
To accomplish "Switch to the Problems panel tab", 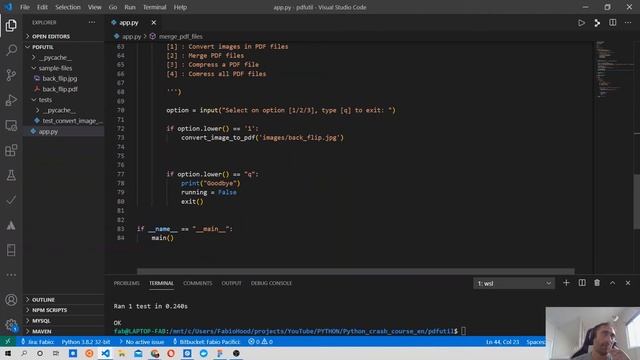I will pos(127,283).
